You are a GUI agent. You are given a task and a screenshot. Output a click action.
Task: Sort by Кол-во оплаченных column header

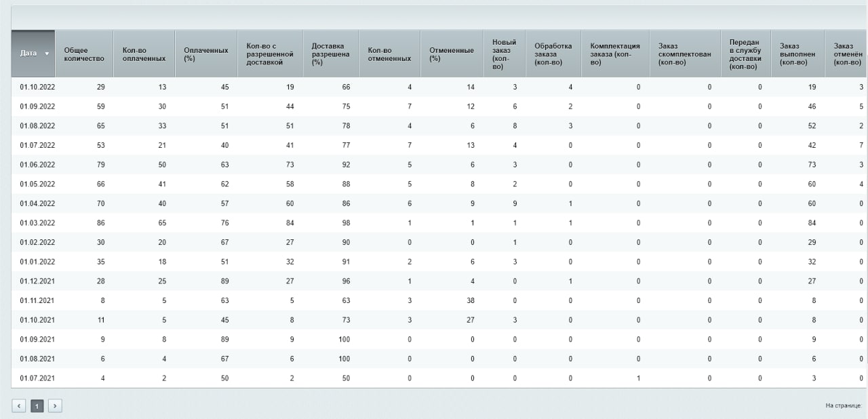click(144, 54)
